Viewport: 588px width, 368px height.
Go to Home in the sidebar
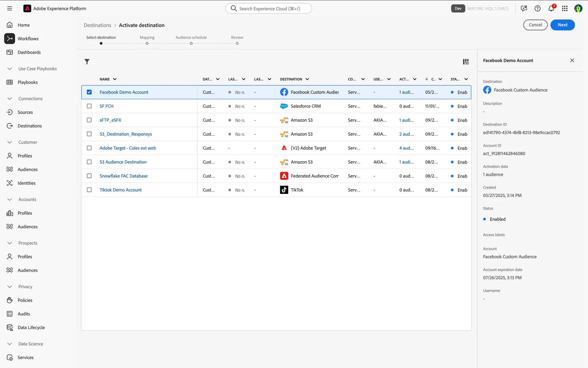23,25
